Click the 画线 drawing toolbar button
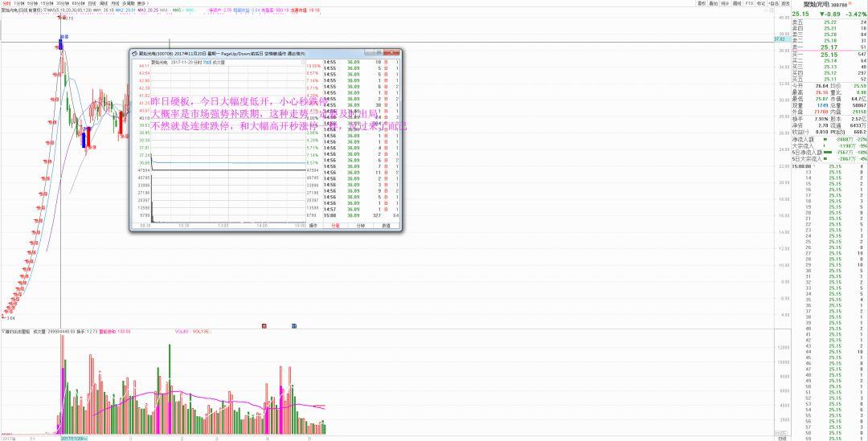868x441 pixels. [737, 3]
